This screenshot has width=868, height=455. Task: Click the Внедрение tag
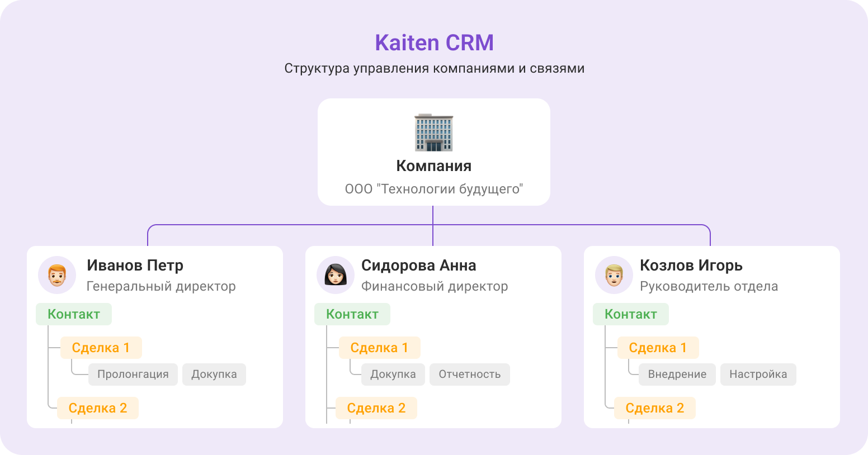coord(677,374)
